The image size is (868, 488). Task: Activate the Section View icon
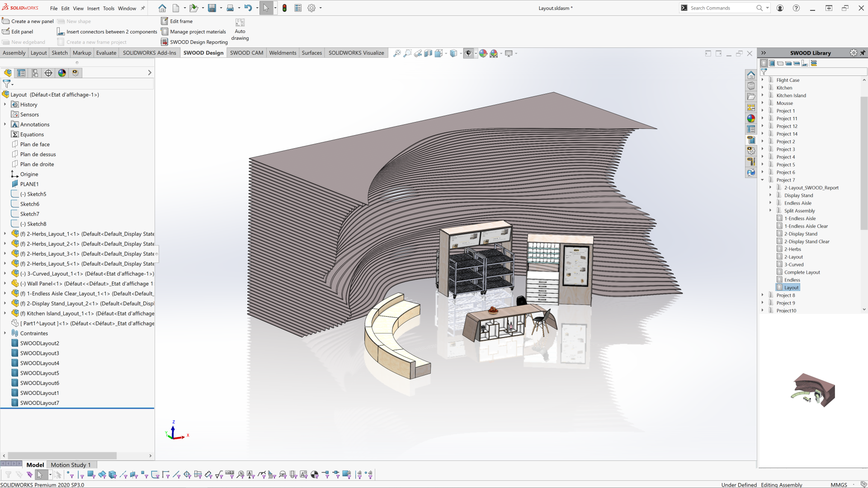coord(428,53)
